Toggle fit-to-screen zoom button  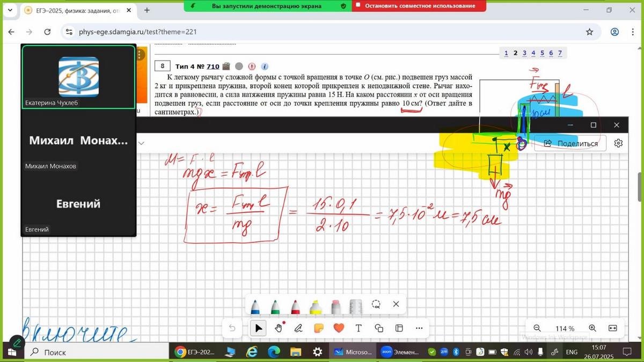[x=612, y=328]
